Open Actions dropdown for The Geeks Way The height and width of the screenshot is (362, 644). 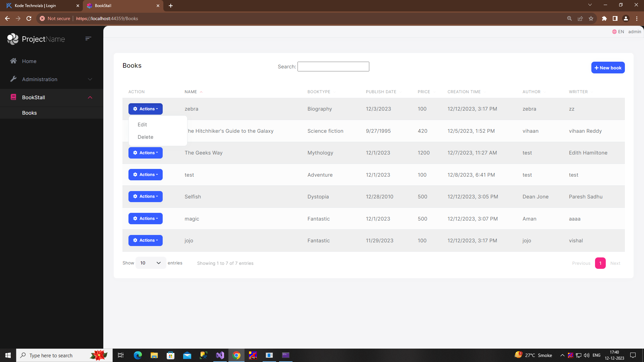click(x=146, y=153)
